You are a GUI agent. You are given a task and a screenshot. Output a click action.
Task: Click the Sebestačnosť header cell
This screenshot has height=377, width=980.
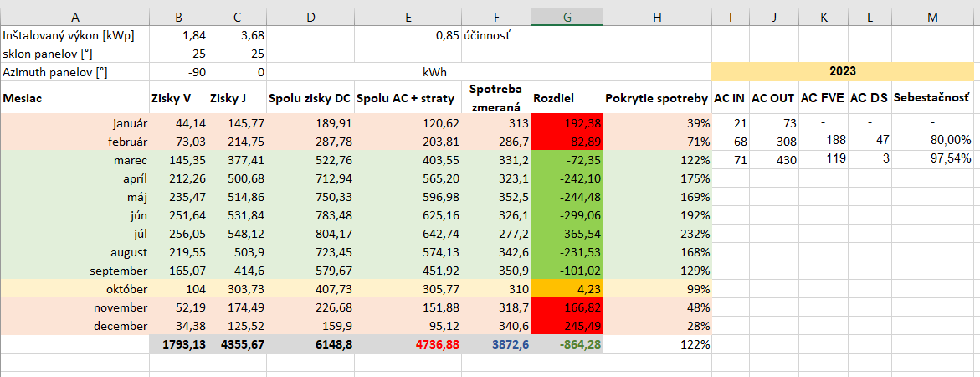pyautogui.click(x=933, y=98)
